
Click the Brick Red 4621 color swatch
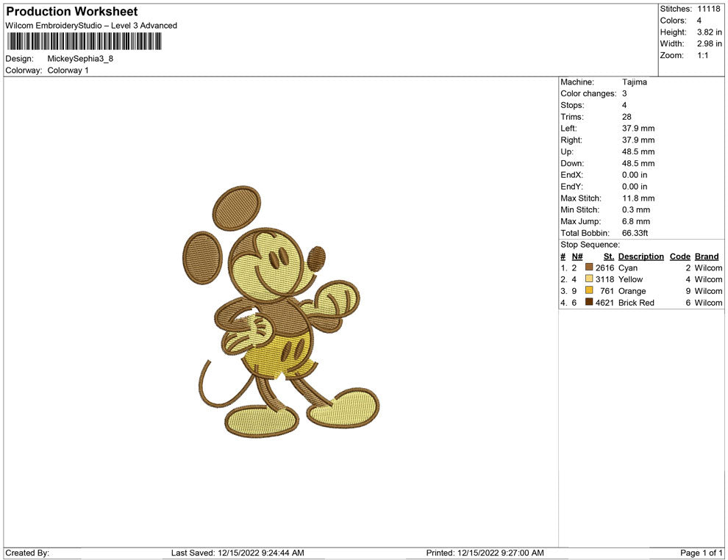coord(589,302)
